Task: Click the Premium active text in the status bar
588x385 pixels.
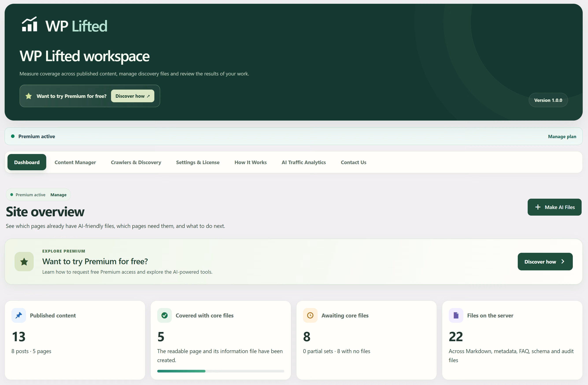Action: tap(37, 136)
